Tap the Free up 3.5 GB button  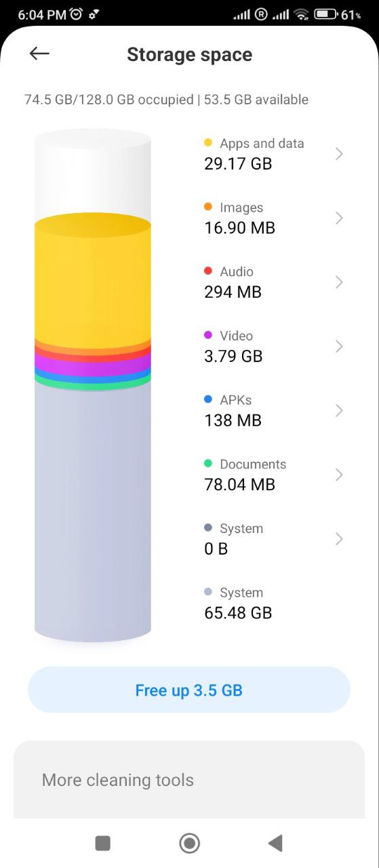click(189, 690)
